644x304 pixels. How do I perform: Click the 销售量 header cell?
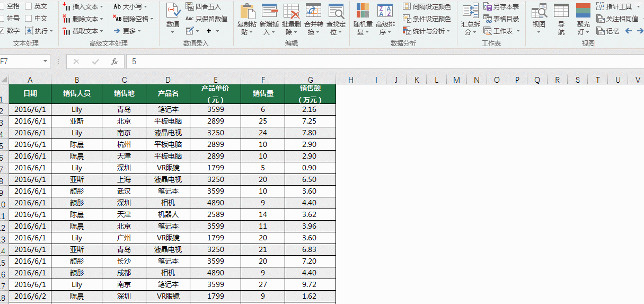click(263, 93)
